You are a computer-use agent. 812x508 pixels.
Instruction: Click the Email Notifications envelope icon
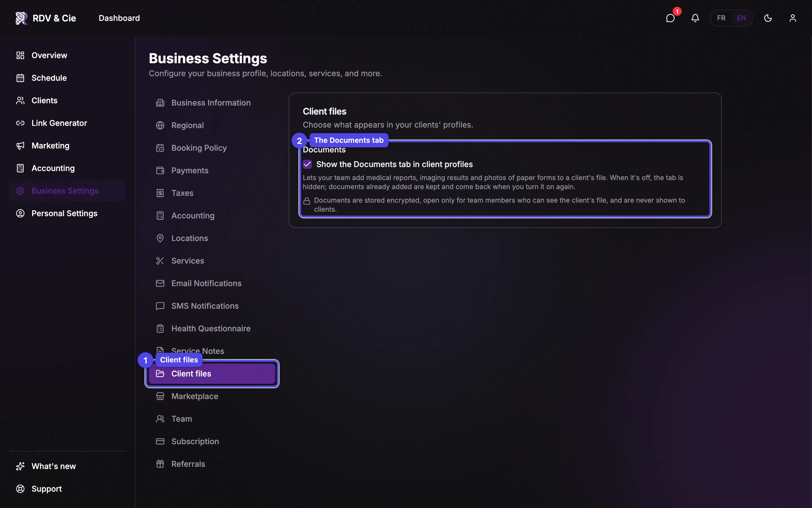point(160,283)
